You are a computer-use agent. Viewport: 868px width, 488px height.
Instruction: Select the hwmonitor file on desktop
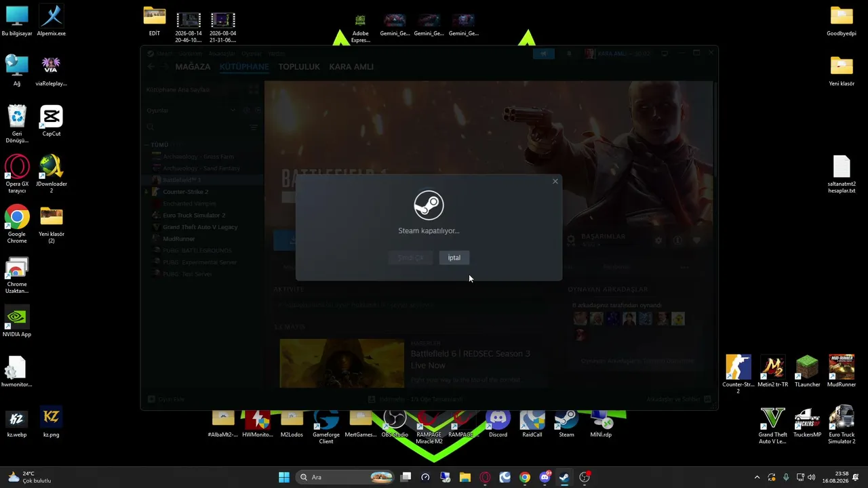click(17, 372)
